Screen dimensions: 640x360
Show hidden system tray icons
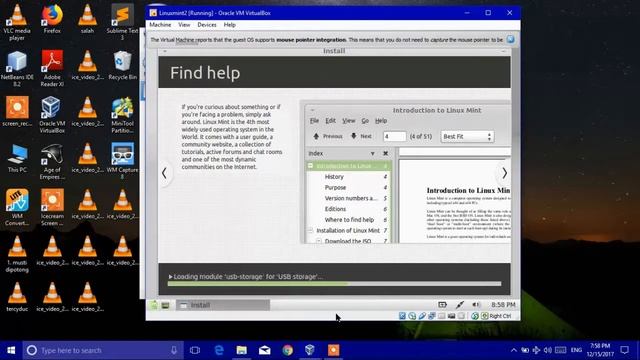[513, 350]
